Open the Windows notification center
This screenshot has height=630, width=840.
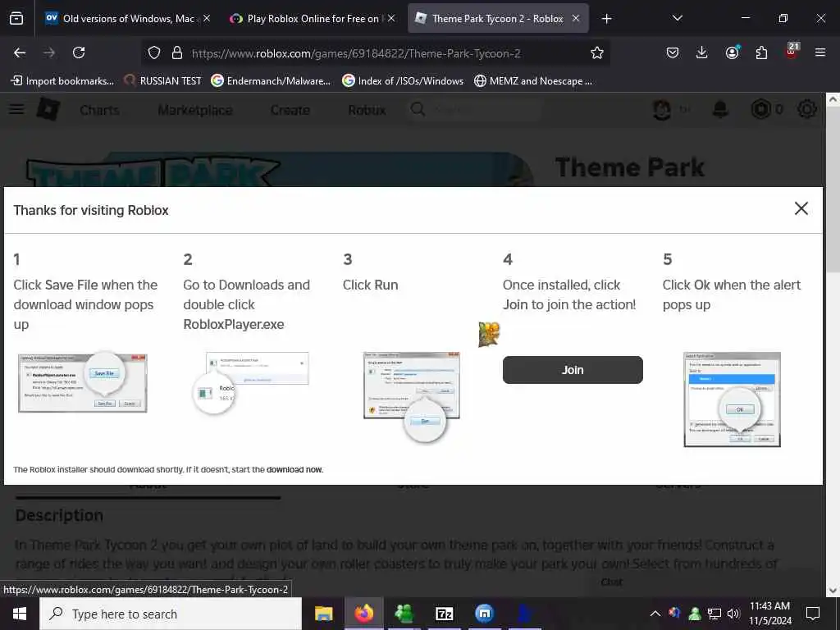[813, 614]
